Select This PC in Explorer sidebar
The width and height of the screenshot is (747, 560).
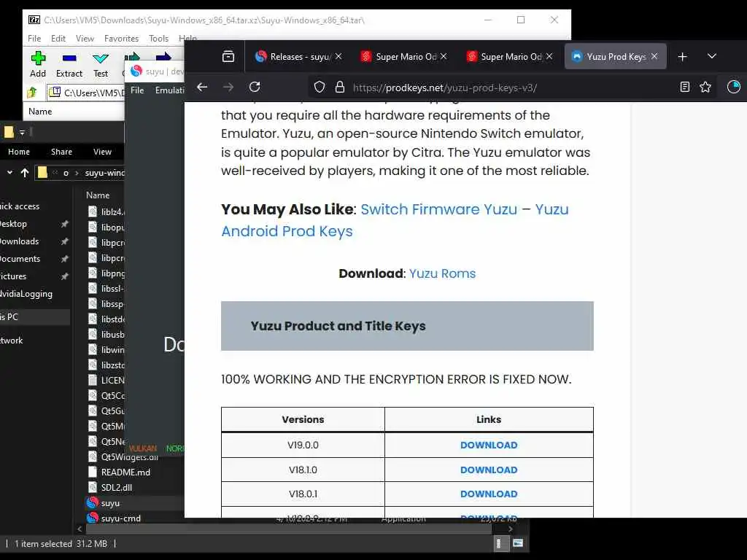click(x=35, y=317)
